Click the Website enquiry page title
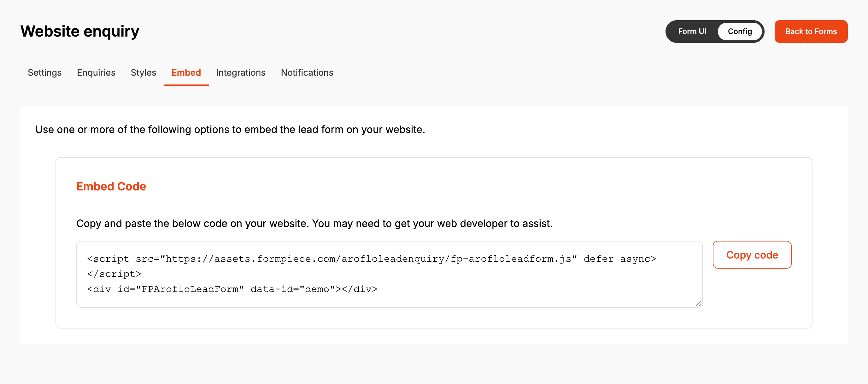 point(80,31)
